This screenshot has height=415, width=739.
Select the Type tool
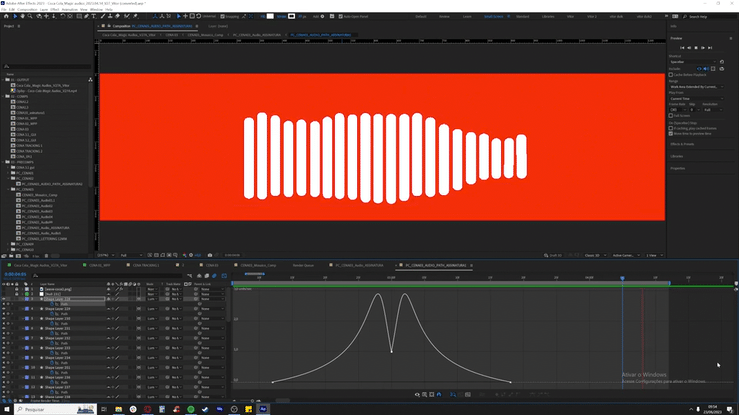point(94,16)
